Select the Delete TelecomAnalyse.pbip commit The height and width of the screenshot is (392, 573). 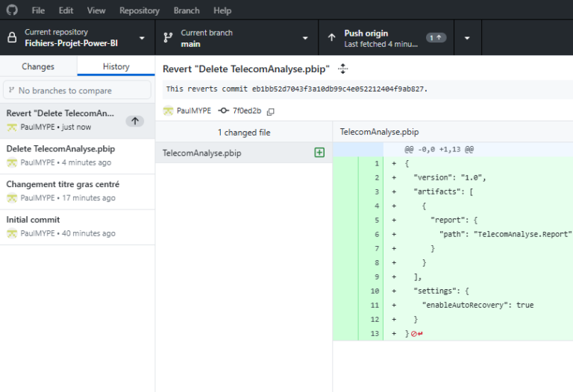[x=77, y=156]
